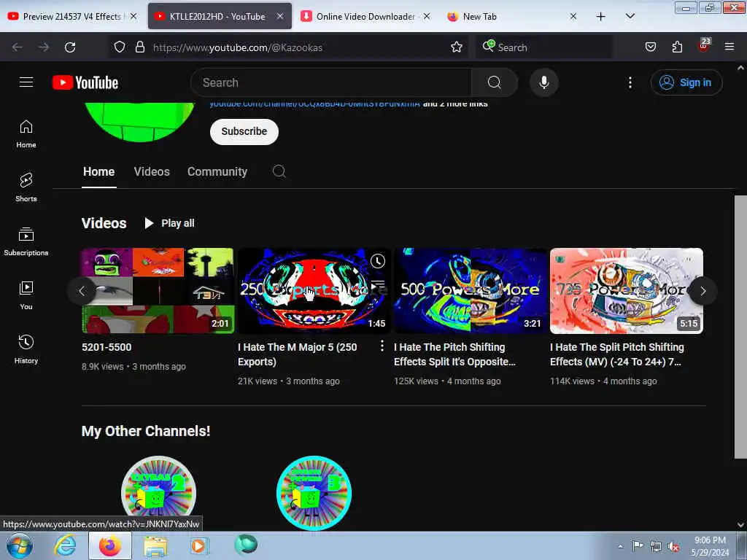This screenshot has height=560, width=747.
Task: Open the YouTube guide hamburger menu
Action: click(26, 82)
